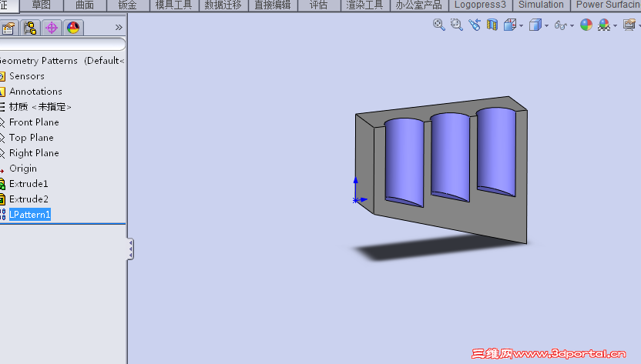Viewport: 641px width, 364px height.
Task: Click the Section View icon
Action: (x=492, y=25)
